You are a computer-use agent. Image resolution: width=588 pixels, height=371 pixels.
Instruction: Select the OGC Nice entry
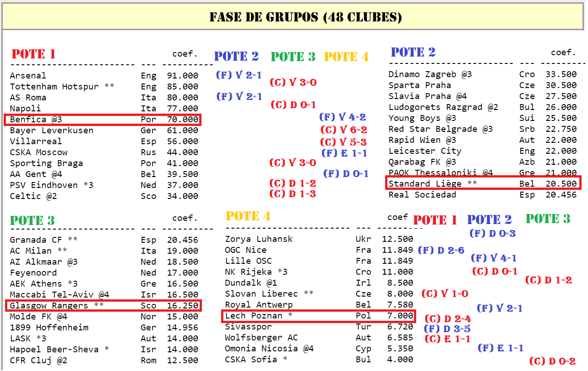245,250
